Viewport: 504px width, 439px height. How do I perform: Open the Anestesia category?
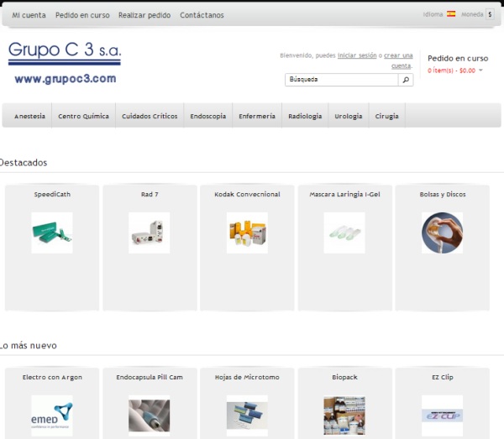point(29,116)
